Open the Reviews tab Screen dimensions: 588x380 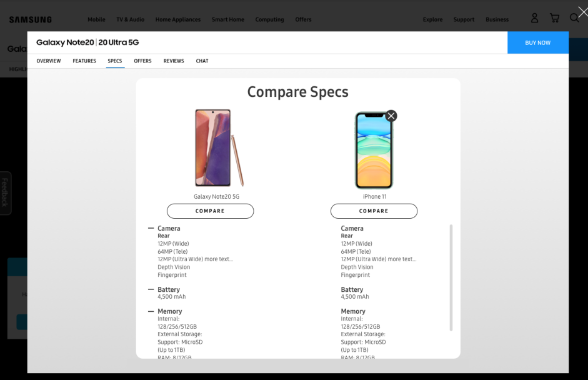tap(174, 61)
